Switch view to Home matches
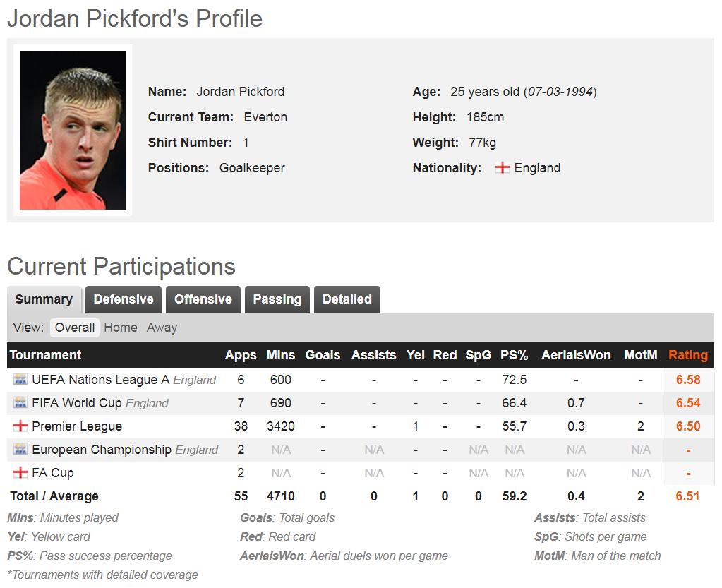The image size is (722, 588). [121, 328]
